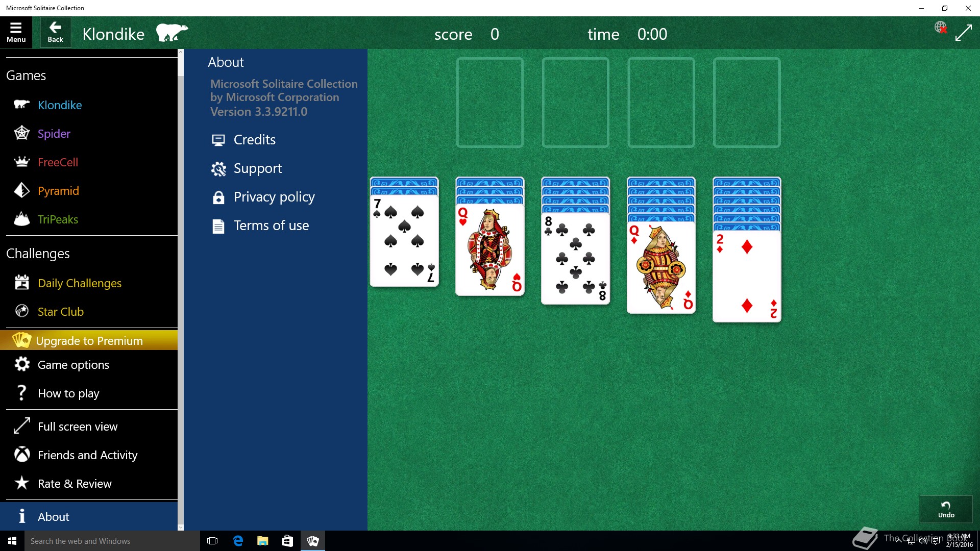
Task: Click the Credits monitor icon
Action: tap(218, 140)
